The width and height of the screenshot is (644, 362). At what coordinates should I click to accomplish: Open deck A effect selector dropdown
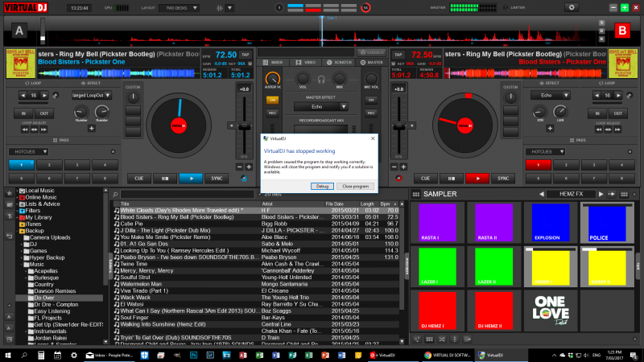(91, 95)
